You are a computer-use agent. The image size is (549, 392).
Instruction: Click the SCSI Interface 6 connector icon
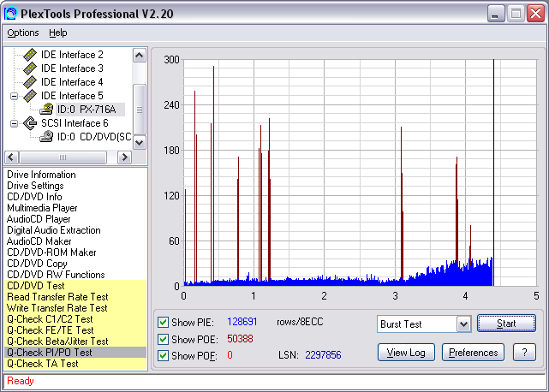point(30,123)
